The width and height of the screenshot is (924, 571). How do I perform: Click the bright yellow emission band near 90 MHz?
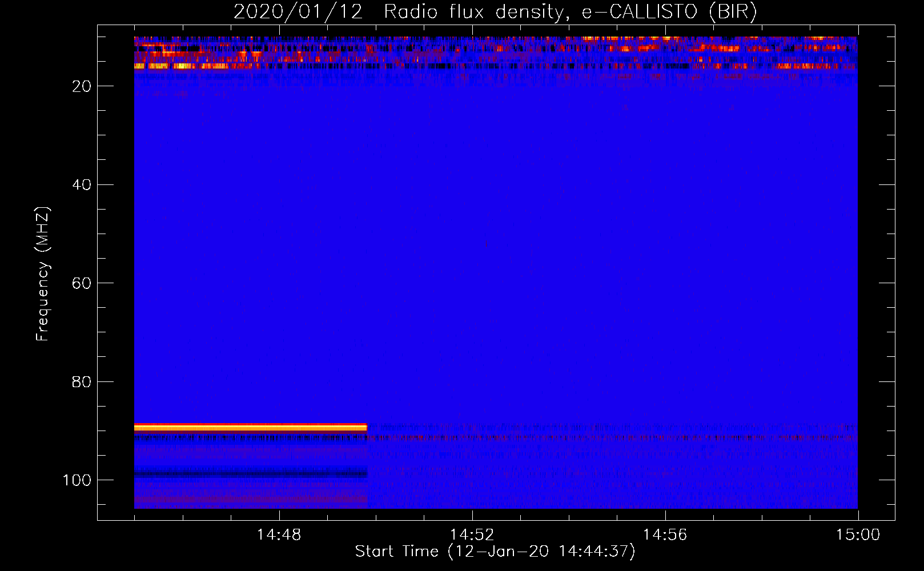point(250,427)
